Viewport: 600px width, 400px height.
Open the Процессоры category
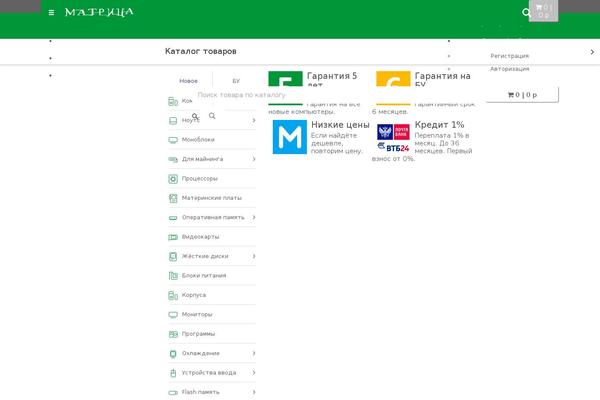point(199,179)
